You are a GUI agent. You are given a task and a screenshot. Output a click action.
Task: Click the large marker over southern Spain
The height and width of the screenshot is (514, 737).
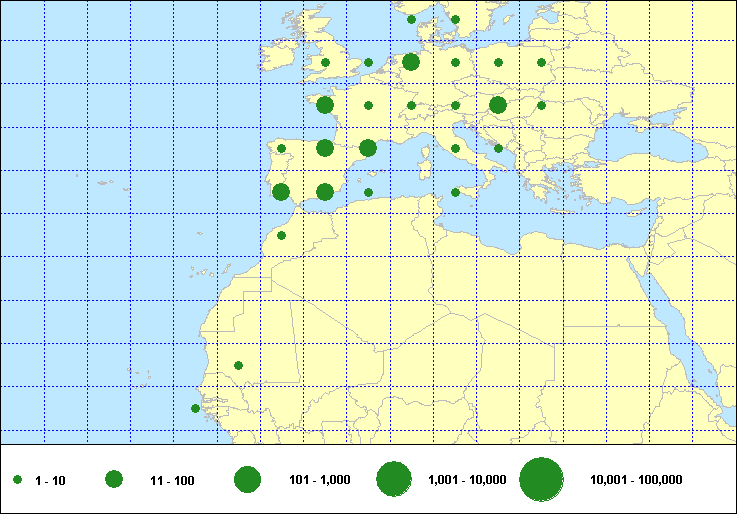click(325, 192)
